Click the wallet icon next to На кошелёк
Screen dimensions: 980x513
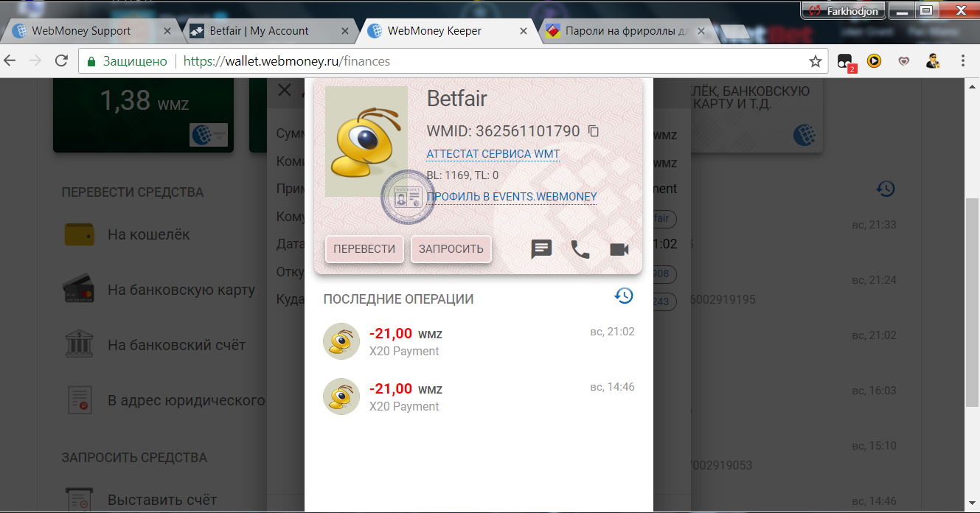[78, 234]
